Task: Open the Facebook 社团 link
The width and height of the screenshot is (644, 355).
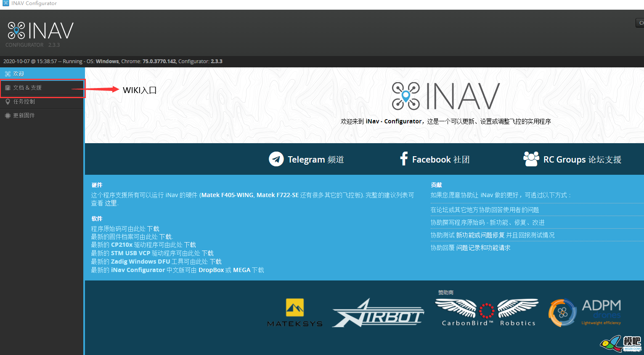Action: (x=441, y=160)
